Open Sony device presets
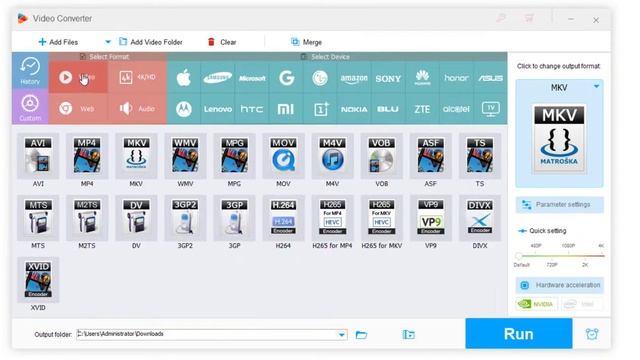The width and height of the screenshot is (640, 360). (388, 78)
